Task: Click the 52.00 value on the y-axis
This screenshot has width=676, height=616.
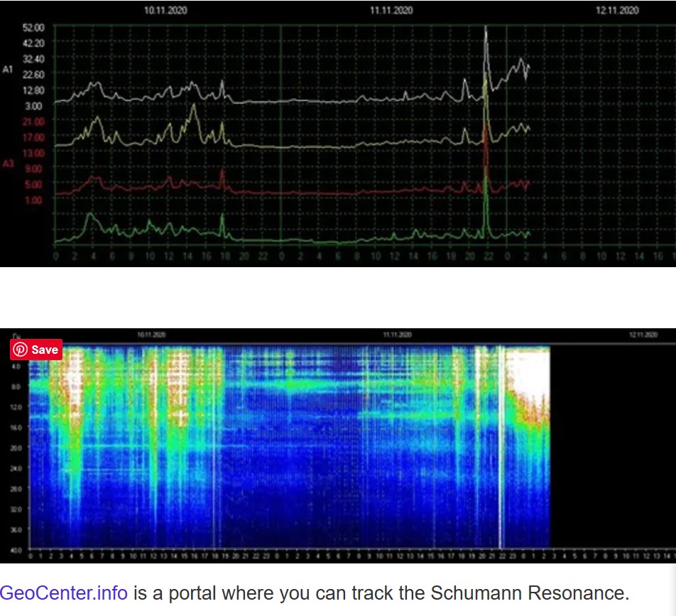Action: [34, 27]
